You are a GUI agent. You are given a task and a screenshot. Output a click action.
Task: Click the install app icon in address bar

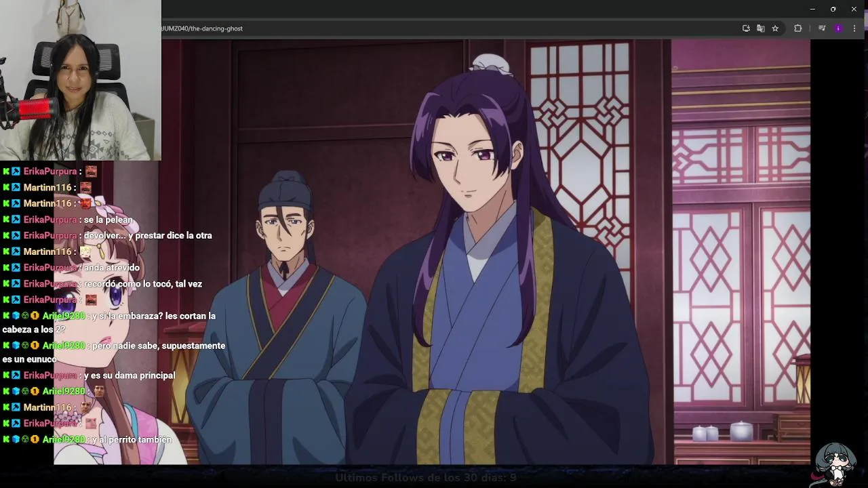pyautogui.click(x=746, y=28)
